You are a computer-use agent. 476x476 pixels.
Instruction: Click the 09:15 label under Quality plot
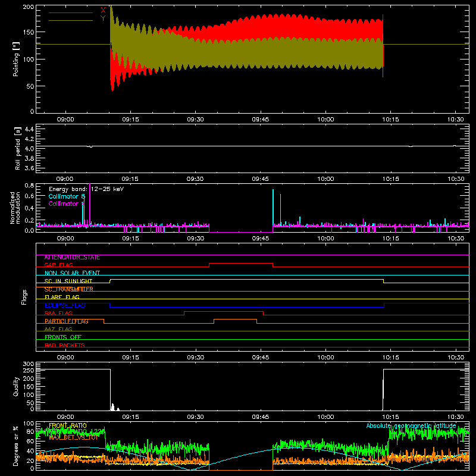(130, 417)
